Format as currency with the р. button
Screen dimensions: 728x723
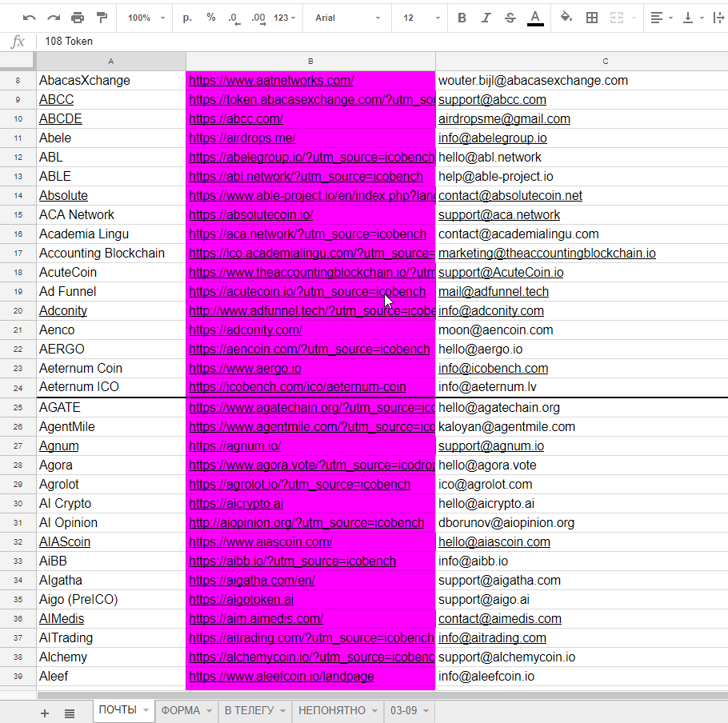point(187,18)
